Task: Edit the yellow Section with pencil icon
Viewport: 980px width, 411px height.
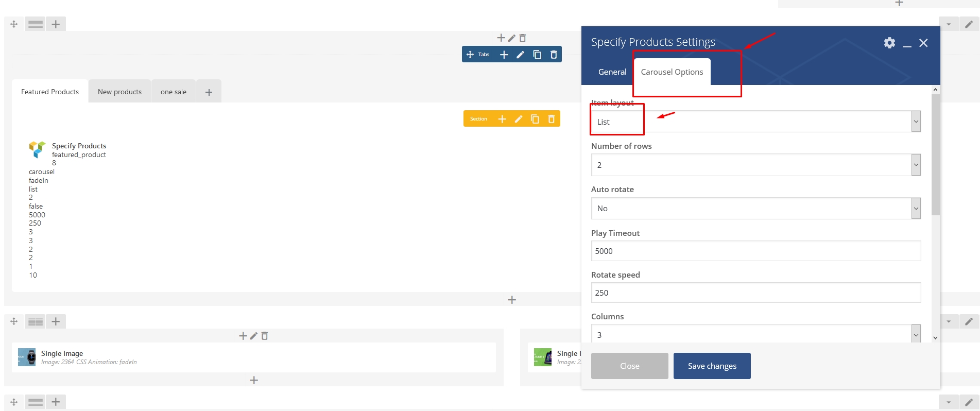Action: (x=519, y=119)
